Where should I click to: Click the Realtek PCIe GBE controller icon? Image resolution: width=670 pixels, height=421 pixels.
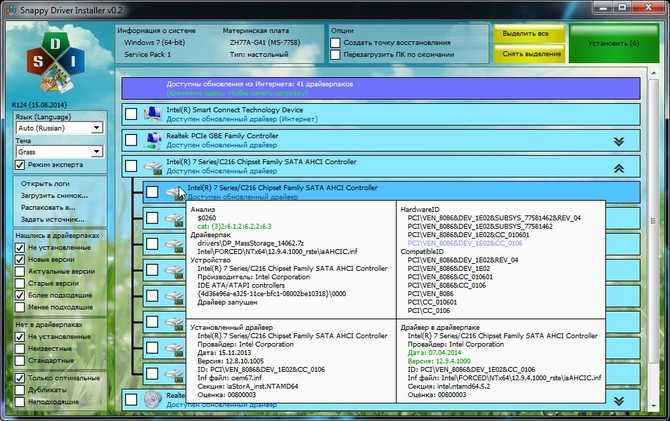pos(152,139)
